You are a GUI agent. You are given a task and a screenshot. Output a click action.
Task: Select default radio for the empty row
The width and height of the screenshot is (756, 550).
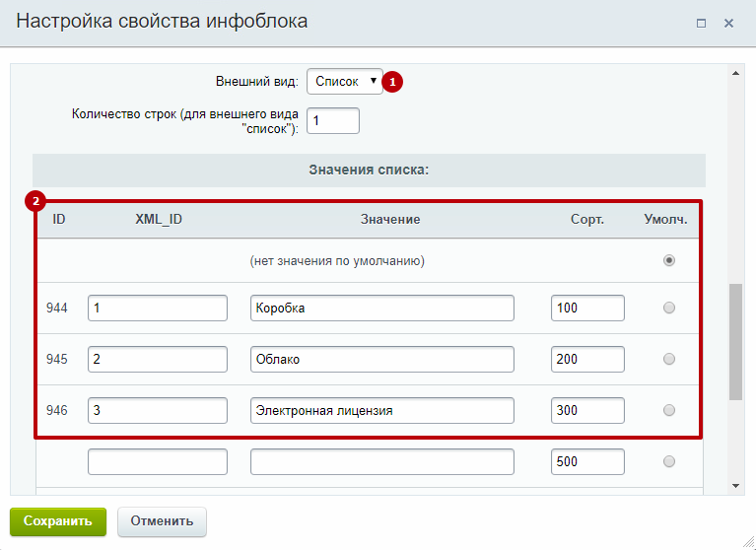pos(669,461)
